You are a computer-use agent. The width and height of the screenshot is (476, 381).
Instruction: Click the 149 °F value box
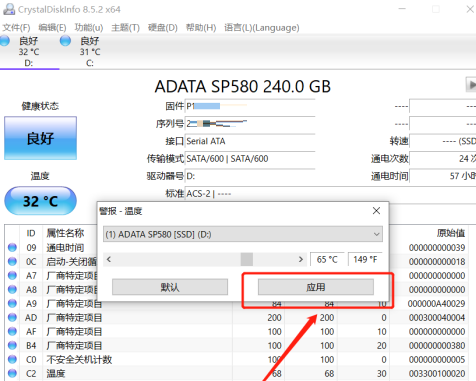(x=365, y=259)
